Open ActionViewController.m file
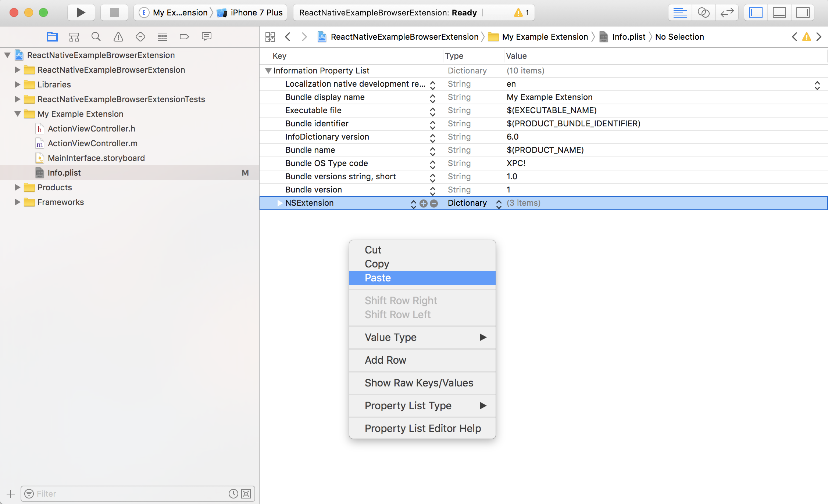Image resolution: width=828 pixels, height=504 pixels. (x=93, y=143)
